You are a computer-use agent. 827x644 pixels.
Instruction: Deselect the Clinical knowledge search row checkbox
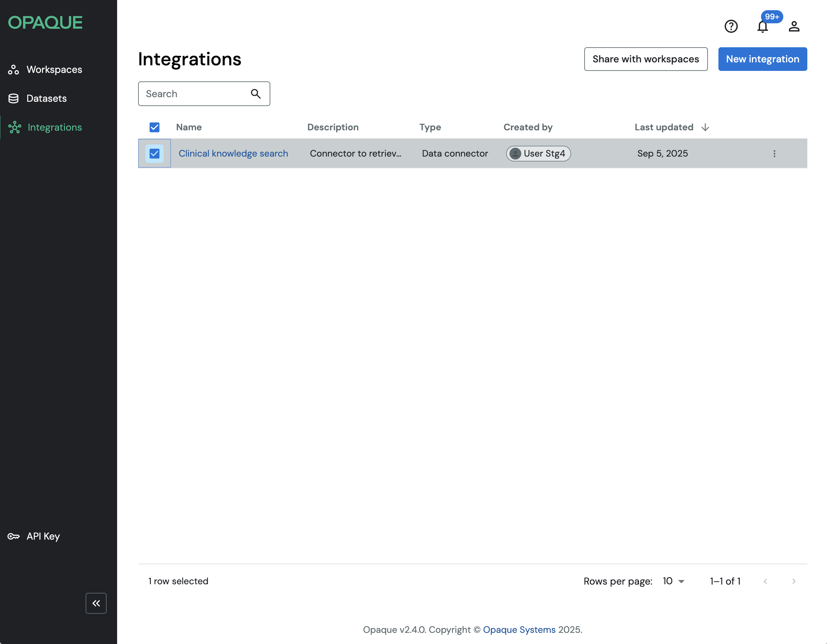pyautogui.click(x=155, y=153)
